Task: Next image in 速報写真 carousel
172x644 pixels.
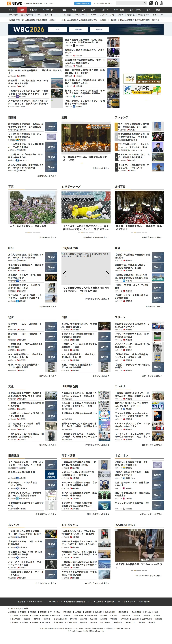Action: pyautogui.click(x=160, y=213)
